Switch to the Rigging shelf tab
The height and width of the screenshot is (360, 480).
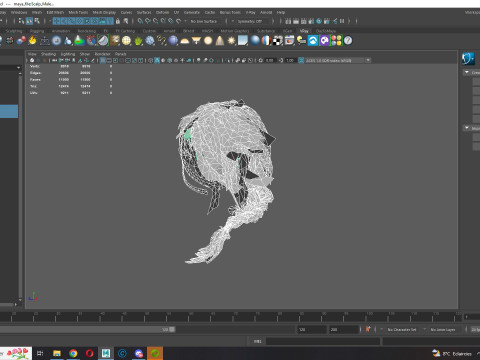[37, 31]
